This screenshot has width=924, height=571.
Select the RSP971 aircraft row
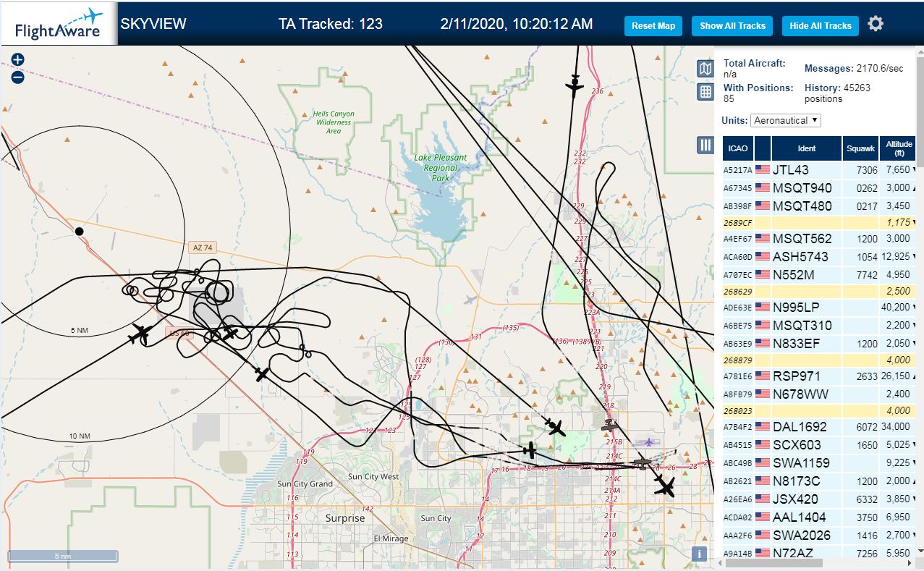tap(819, 376)
